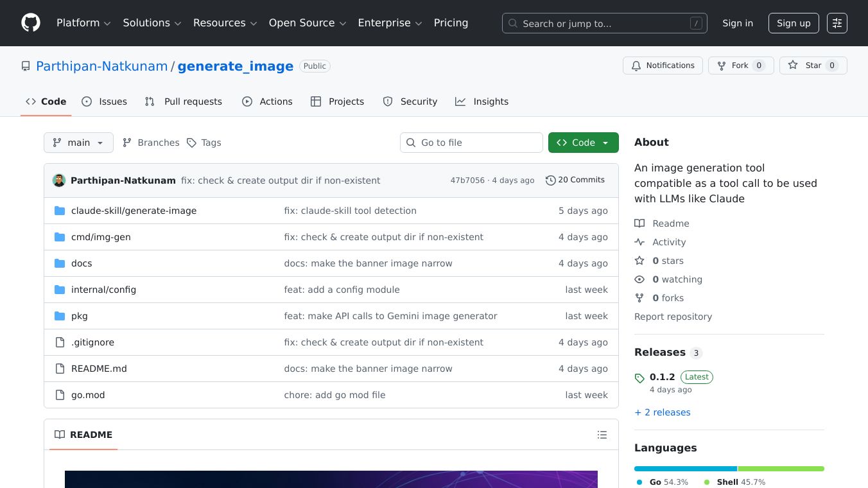Screen dimensions: 868x488
Task: Click the author avatar thumbnail
Action: click(59, 180)
